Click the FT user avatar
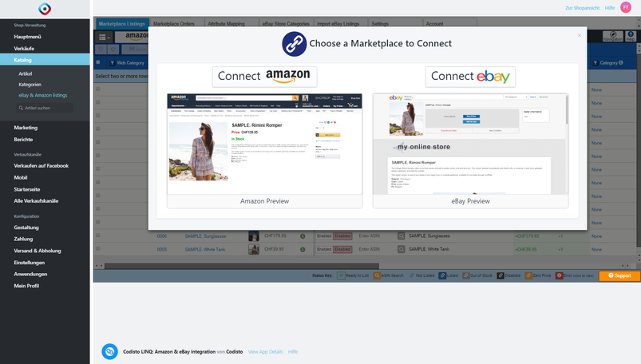The height and width of the screenshot is (364, 641). 626,7
